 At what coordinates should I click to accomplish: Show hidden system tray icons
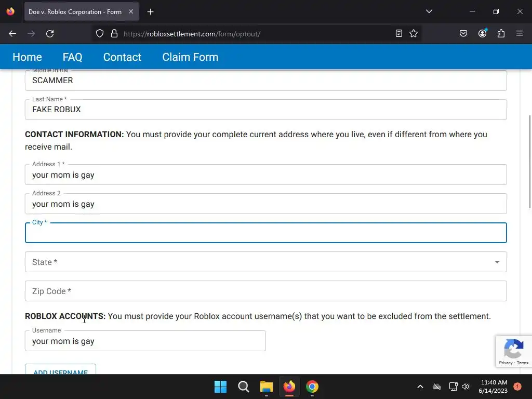tap(420, 387)
